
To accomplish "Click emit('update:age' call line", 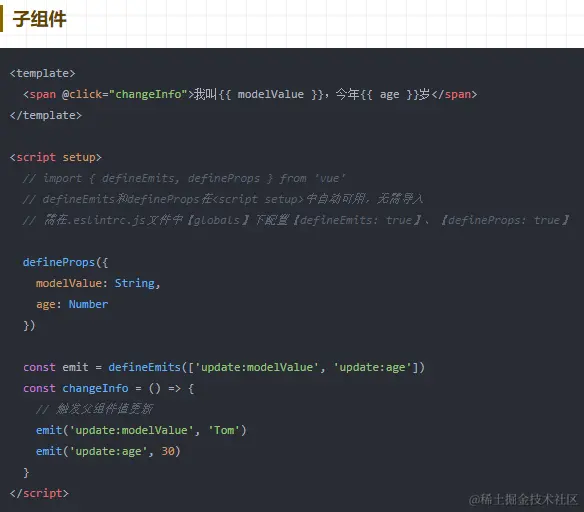I will pos(108,451).
